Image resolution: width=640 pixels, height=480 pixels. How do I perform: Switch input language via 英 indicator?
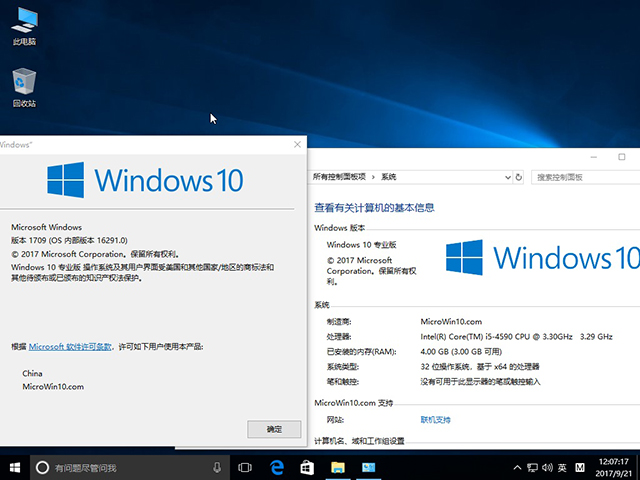click(x=562, y=467)
